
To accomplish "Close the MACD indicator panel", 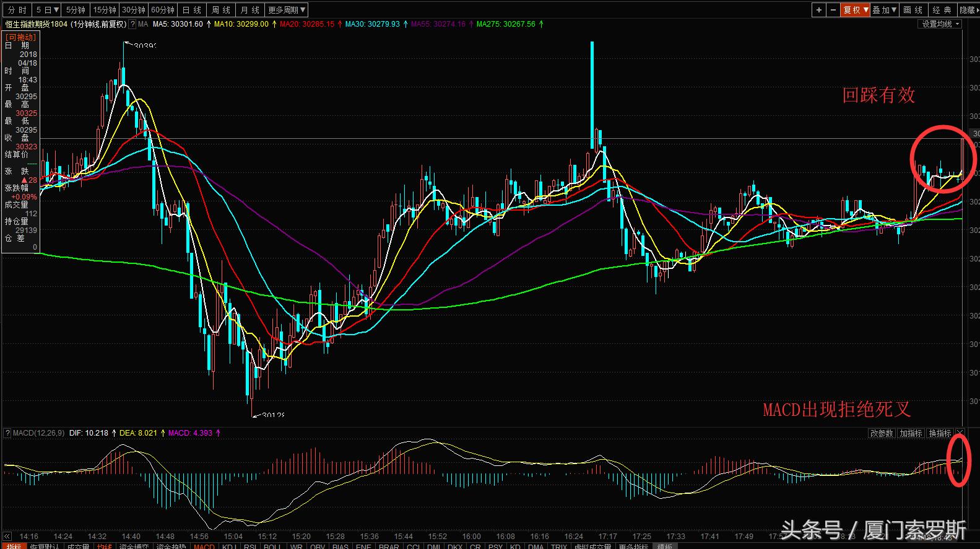I will pyautogui.click(x=960, y=433).
